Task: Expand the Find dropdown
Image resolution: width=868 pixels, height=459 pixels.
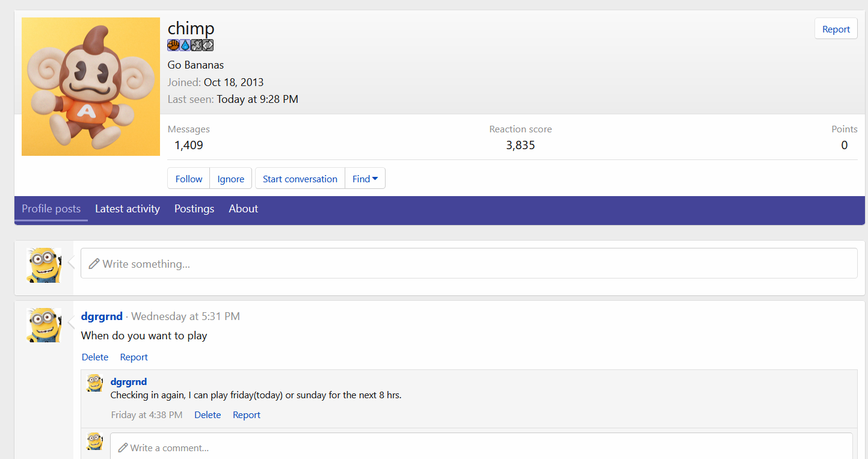Action: 365,179
